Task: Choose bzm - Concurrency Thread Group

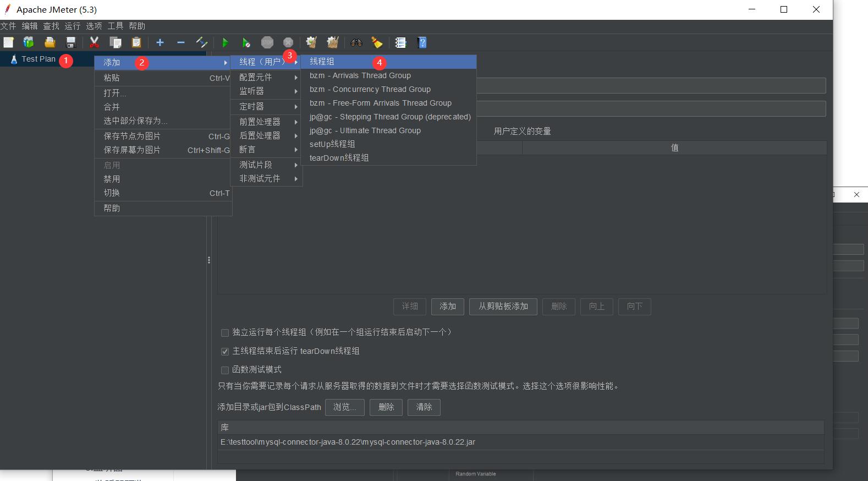Action: pyautogui.click(x=388, y=89)
